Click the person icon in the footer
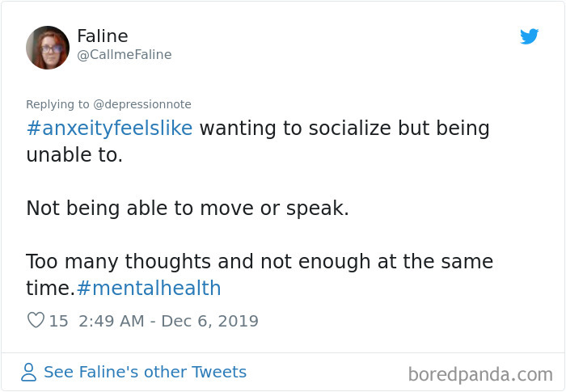This screenshot has height=392, width=566. point(29,373)
